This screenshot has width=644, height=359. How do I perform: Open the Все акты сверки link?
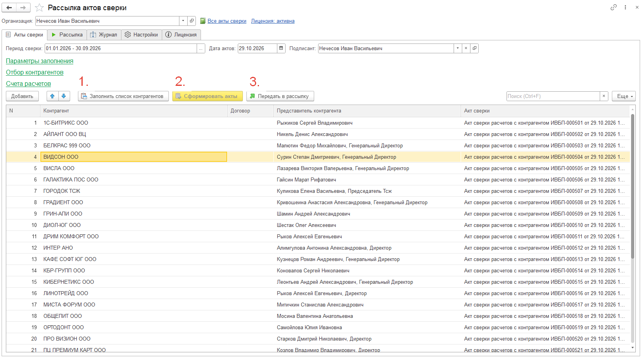point(227,21)
